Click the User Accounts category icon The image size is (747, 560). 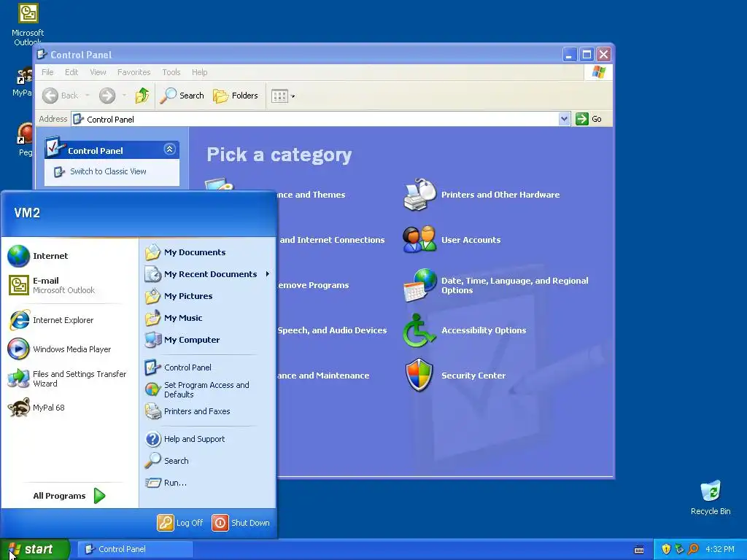(419, 239)
